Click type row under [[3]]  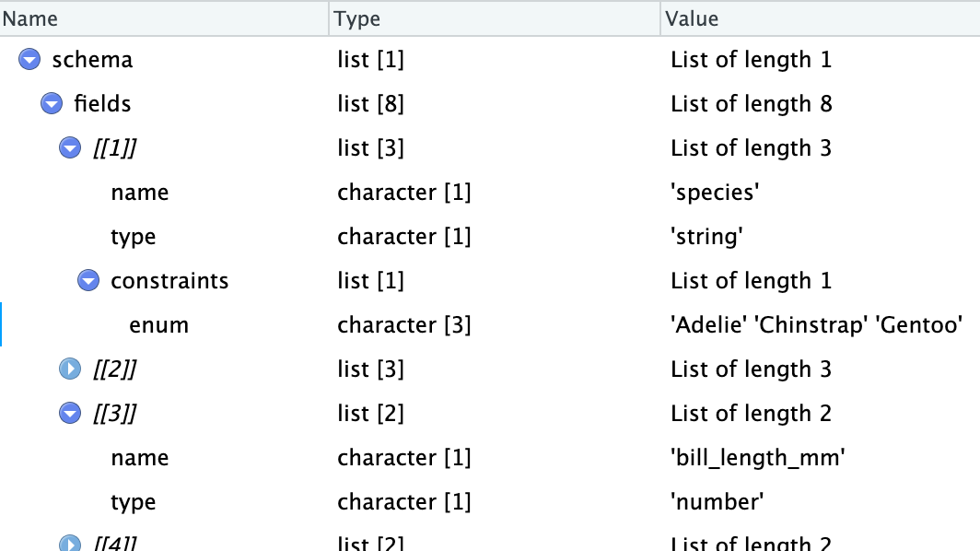pyautogui.click(x=490, y=502)
